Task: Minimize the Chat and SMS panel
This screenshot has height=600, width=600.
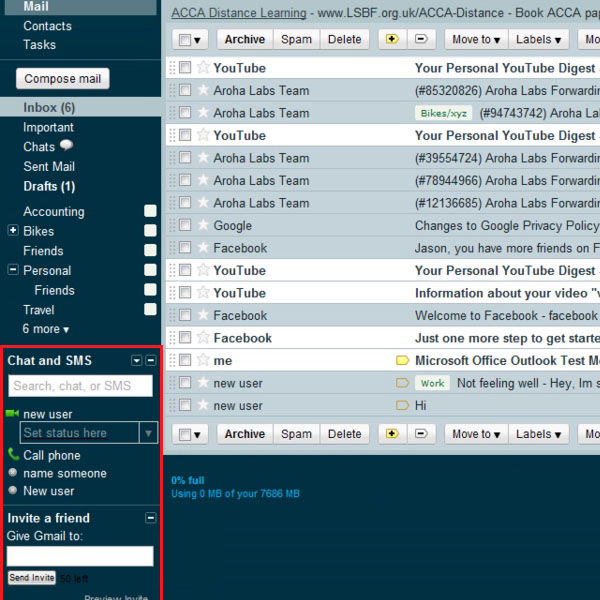Action: pyautogui.click(x=151, y=360)
